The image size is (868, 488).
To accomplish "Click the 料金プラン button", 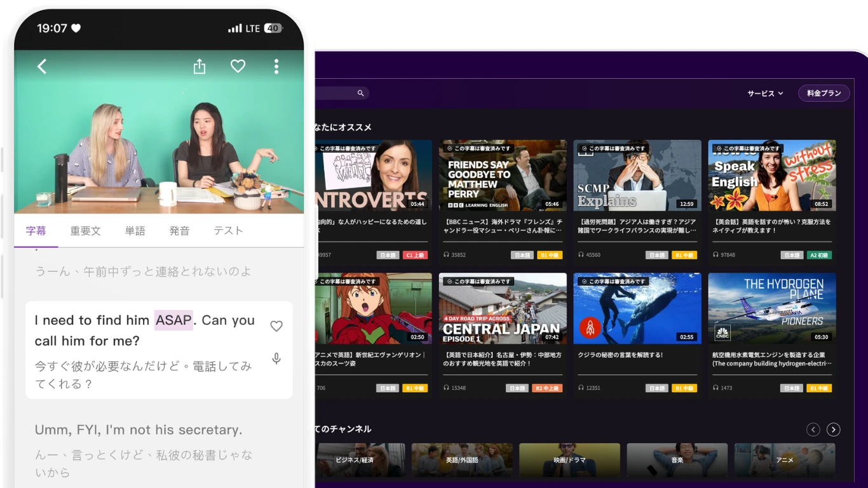I will tap(824, 93).
